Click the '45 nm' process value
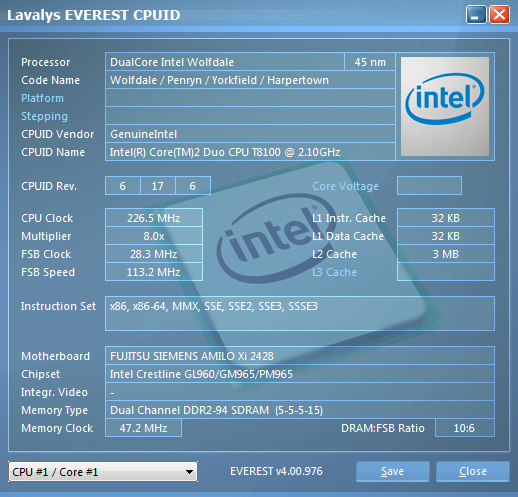The width and height of the screenshot is (518, 497). coord(370,62)
